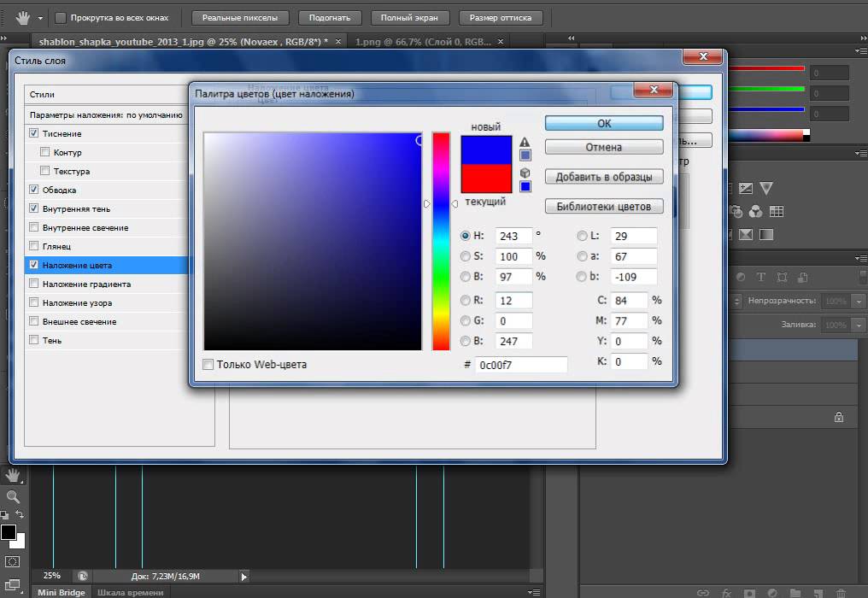868x598 pixels.
Task: Open the 'Непрозрачность' opacity dropdown arrow
Action: (858, 302)
